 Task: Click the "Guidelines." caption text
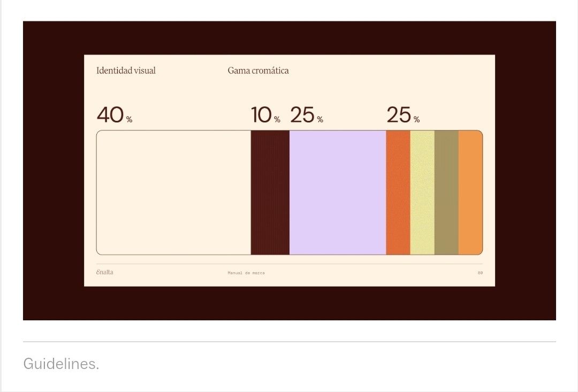61,364
